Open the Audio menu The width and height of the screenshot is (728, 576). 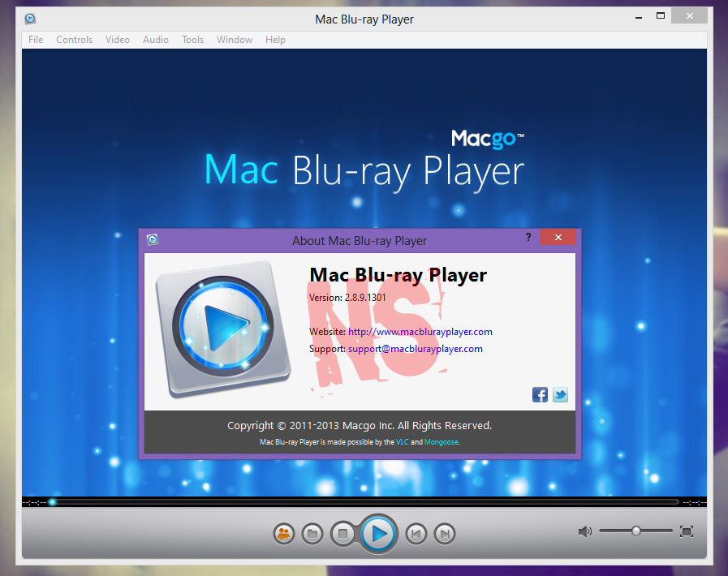click(156, 40)
